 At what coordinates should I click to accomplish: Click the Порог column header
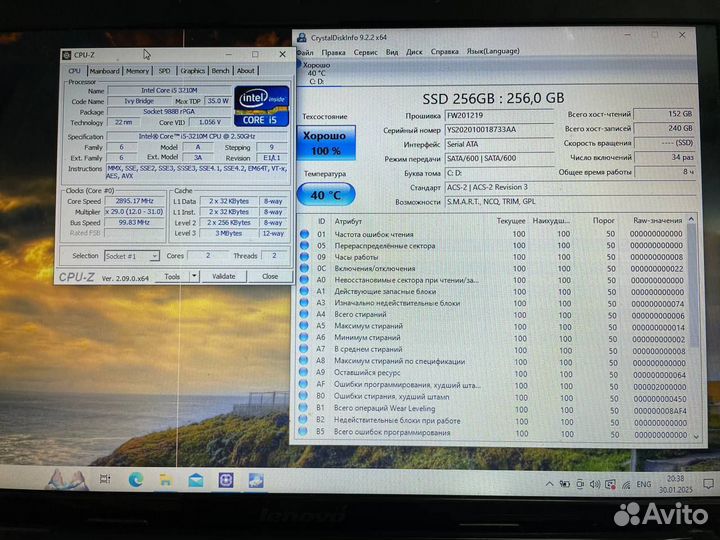click(x=603, y=220)
